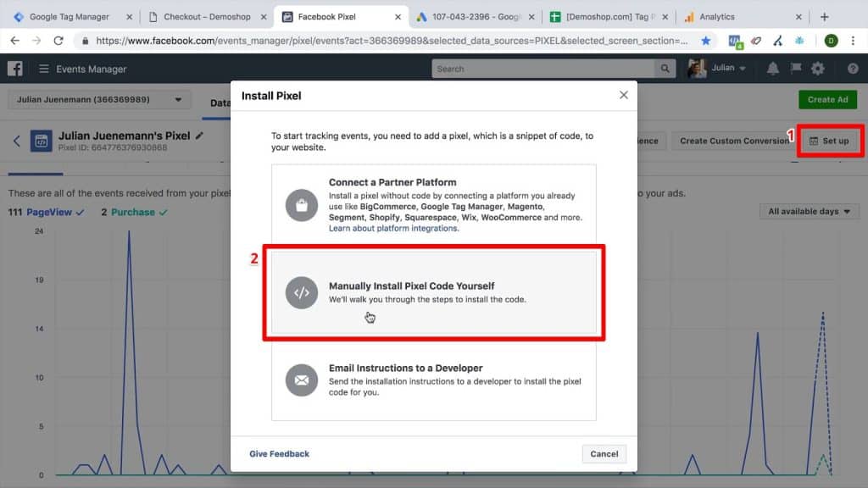Open the Chrome three-dot menu
868x488 pixels.
click(853, 41)
